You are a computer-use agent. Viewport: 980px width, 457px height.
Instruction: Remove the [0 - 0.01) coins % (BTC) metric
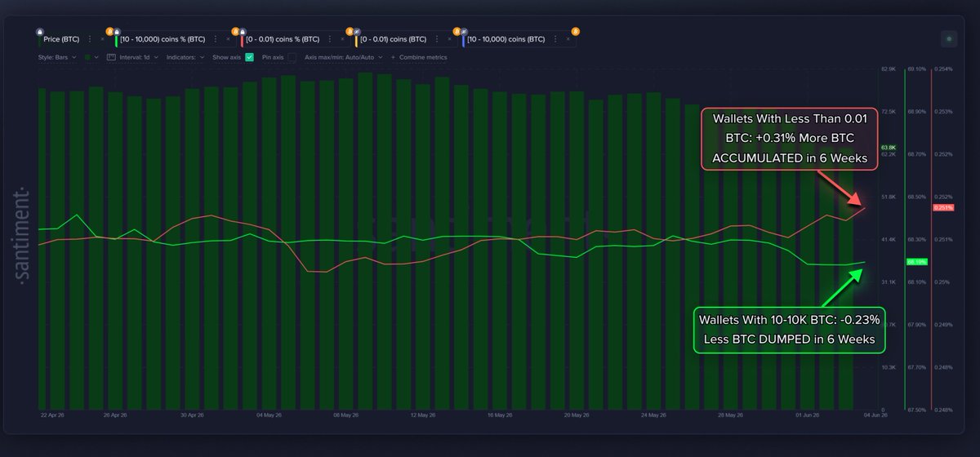[x=343, y=39]
